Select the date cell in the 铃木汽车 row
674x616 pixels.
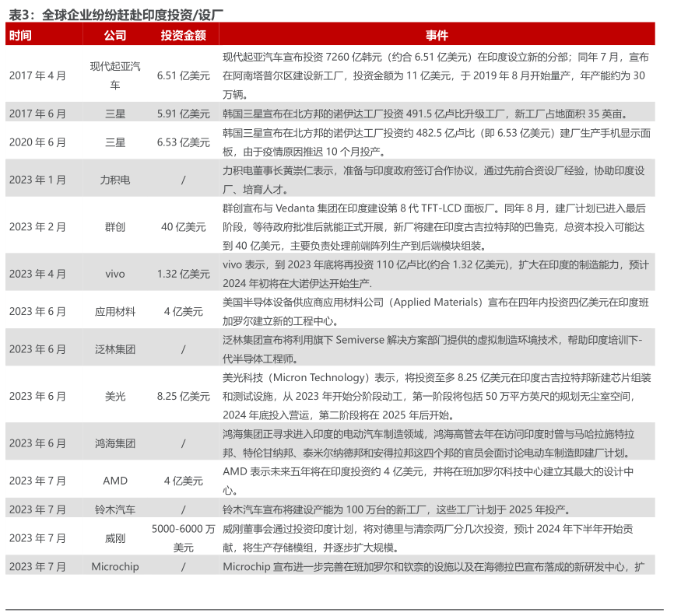(x=37, y=509)
